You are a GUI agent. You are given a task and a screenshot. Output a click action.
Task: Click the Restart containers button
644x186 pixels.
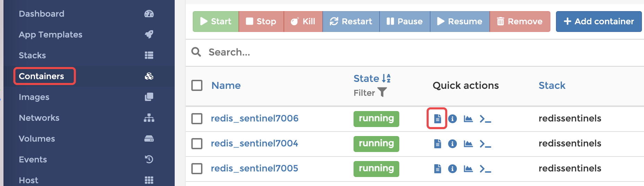pos(351,22)
